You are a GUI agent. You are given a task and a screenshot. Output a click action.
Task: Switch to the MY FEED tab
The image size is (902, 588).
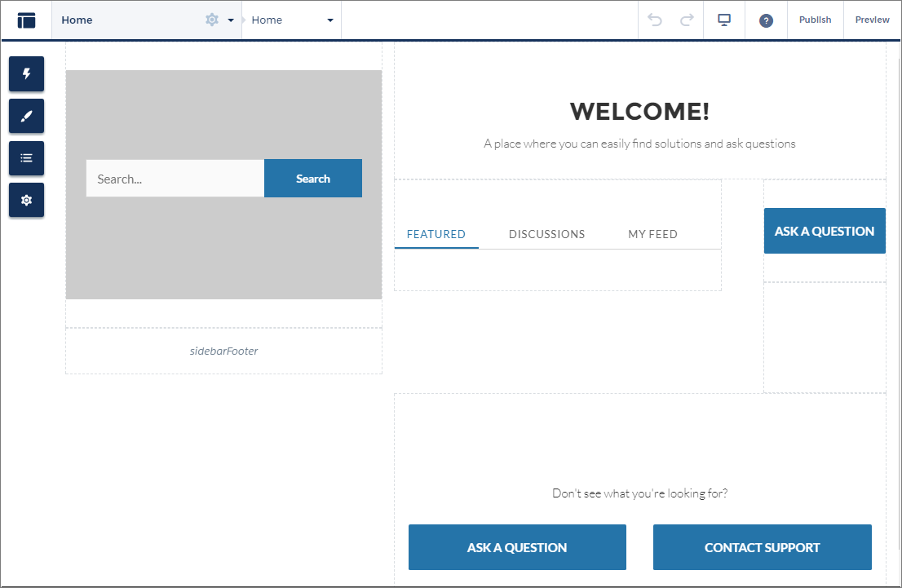click(652, 234)
